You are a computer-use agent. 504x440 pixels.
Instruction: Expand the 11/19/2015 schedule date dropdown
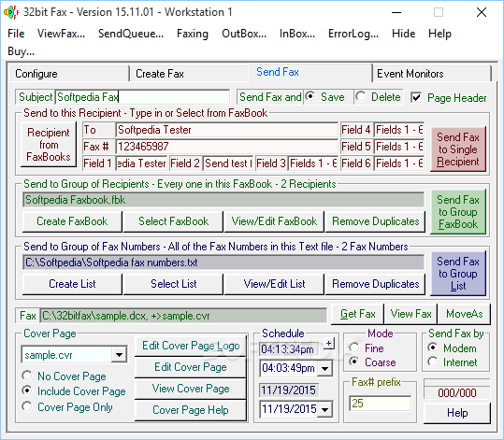click(x=325, y=410)
